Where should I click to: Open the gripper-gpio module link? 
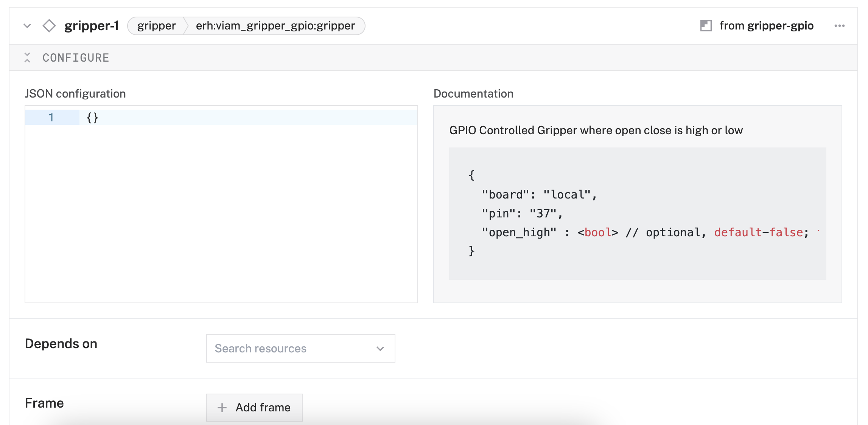[x=780, y=26]
